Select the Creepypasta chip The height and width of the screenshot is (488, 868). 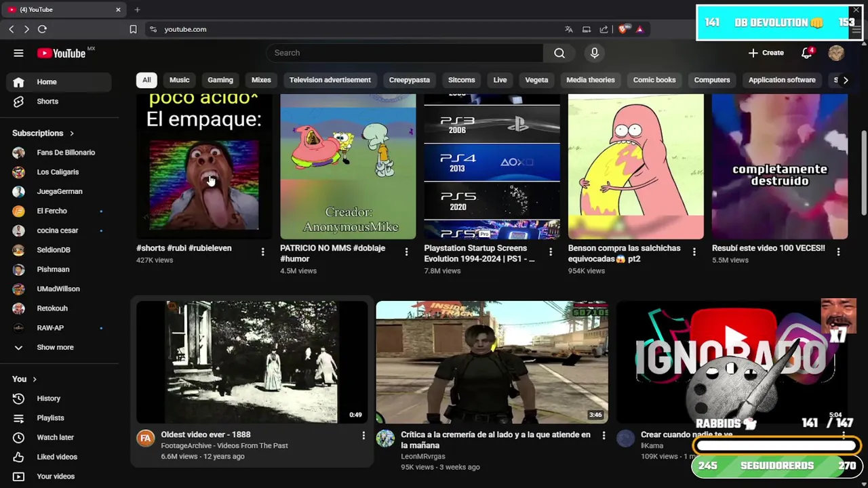(410, 80)
